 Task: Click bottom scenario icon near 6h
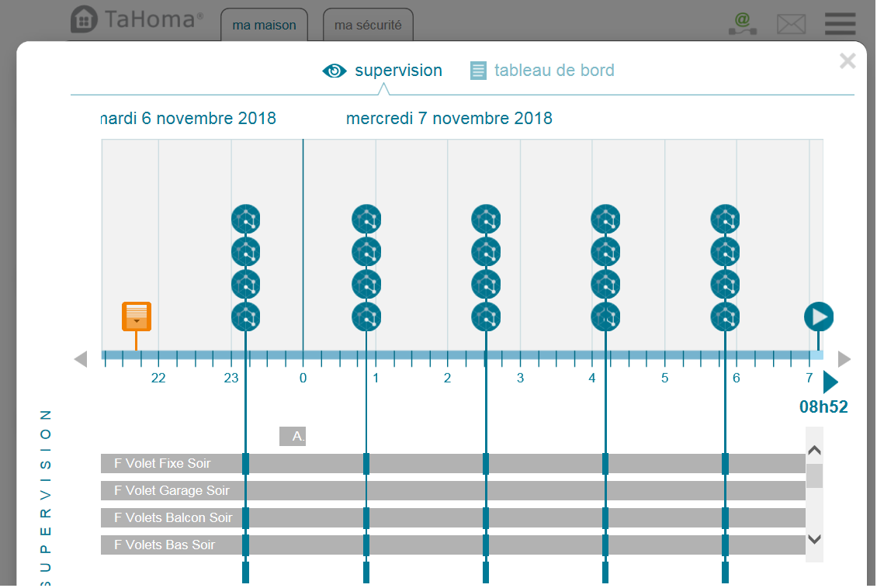pos(725,316)
